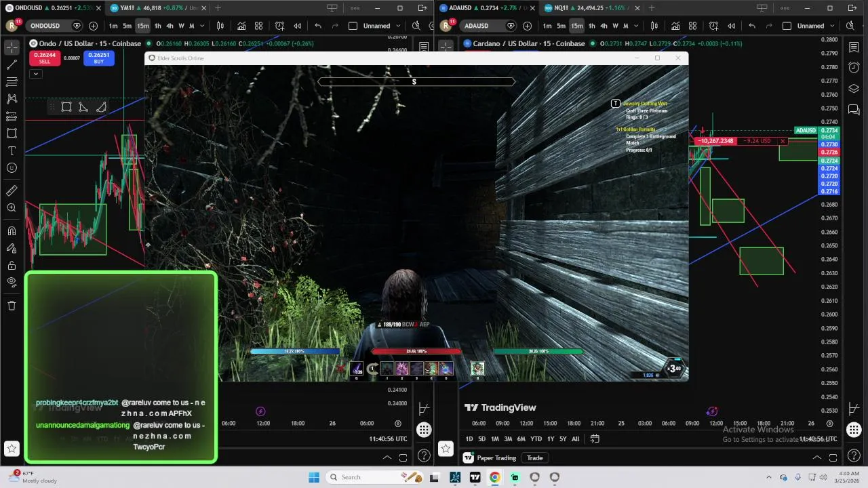Toggle favorites star toolbar in ADAUSD window

[446, 449]
